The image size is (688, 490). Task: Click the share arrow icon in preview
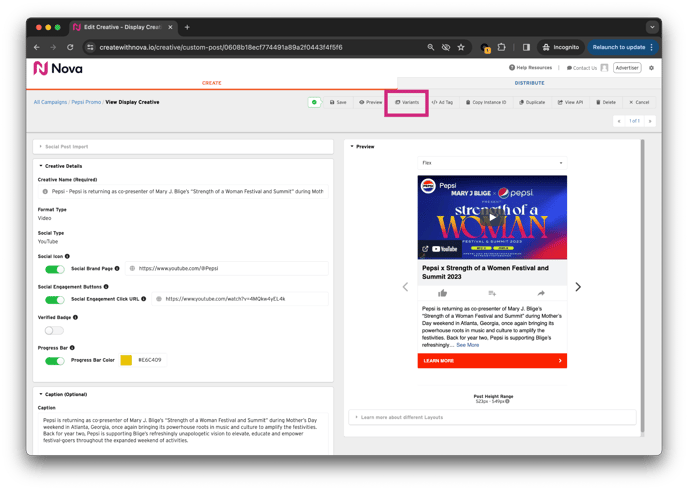click(x=541, y=293)
